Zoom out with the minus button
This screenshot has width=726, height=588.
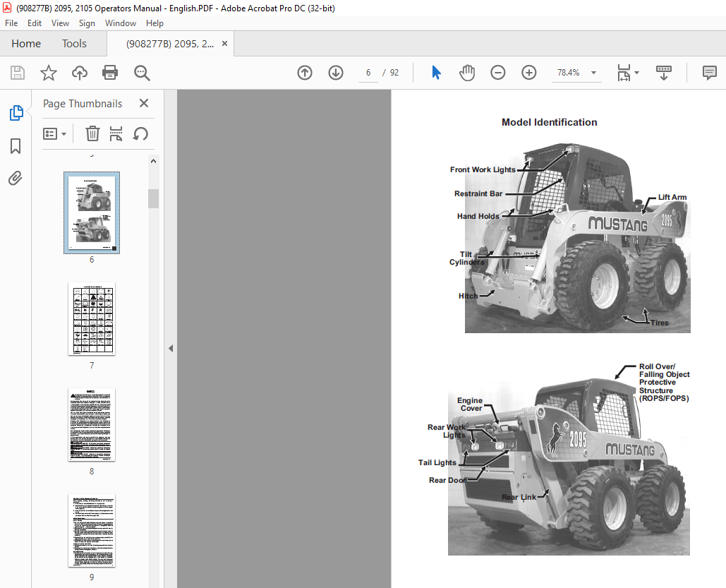click(x=497, y=73)
